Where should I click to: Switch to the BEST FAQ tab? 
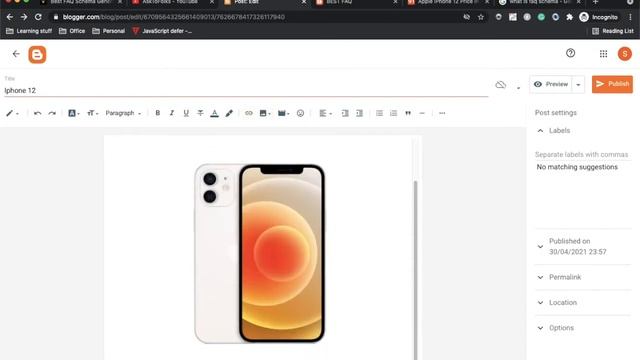(x=355, y=2)
